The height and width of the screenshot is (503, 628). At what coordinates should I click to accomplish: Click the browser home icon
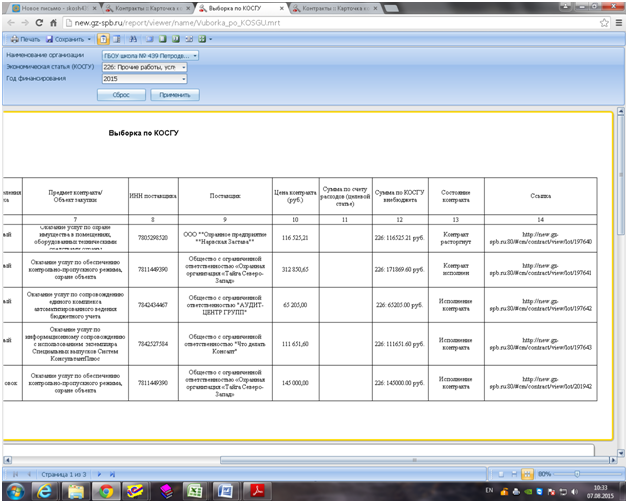(53, 23)
